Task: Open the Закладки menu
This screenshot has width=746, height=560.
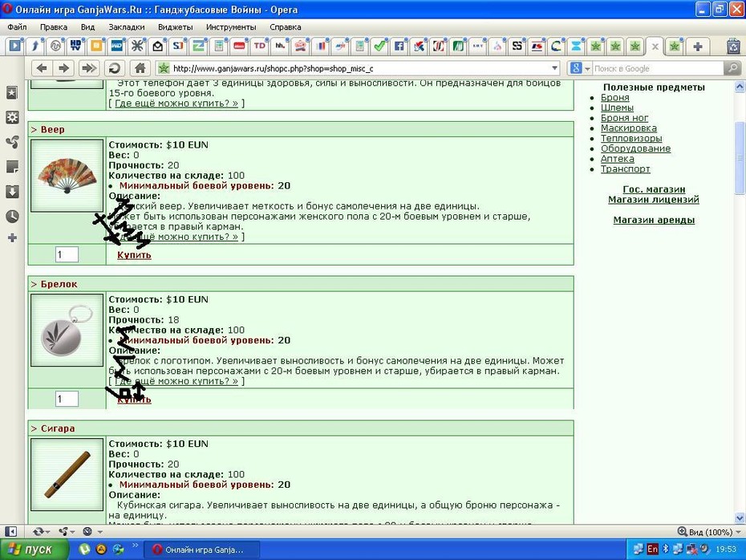Action: [x=126, y=27]
